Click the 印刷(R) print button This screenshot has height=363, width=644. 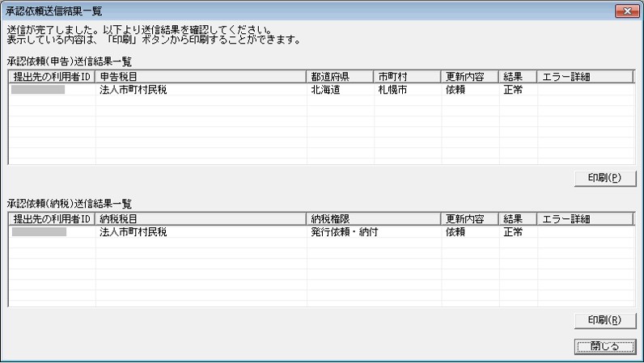pyautogui.click(x=605, y=320)
